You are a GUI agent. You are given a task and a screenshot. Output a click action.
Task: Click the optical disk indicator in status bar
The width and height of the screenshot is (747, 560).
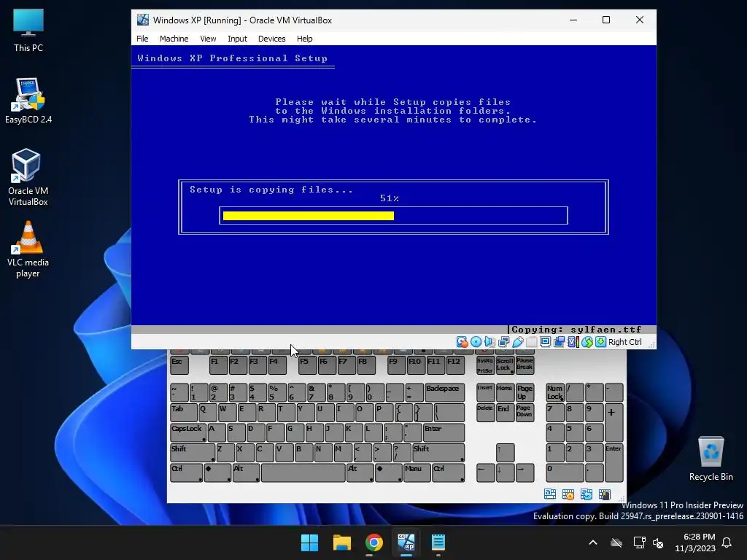(476, 342)
